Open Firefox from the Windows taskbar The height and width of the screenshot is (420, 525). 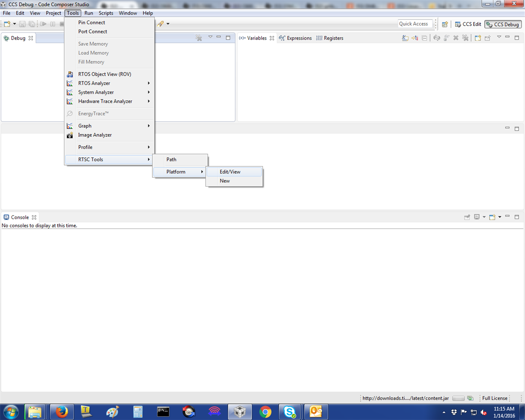(x=62, y=412)
